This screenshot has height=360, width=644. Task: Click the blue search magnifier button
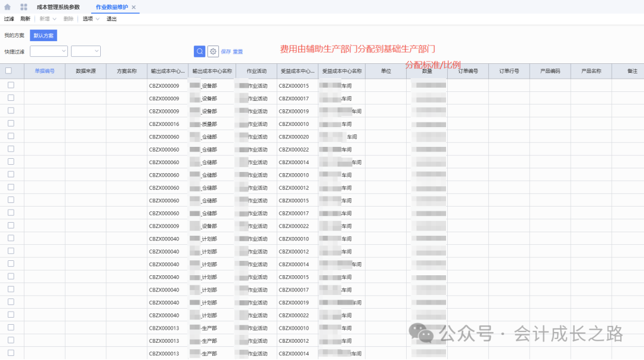click(x=200, y=51)
